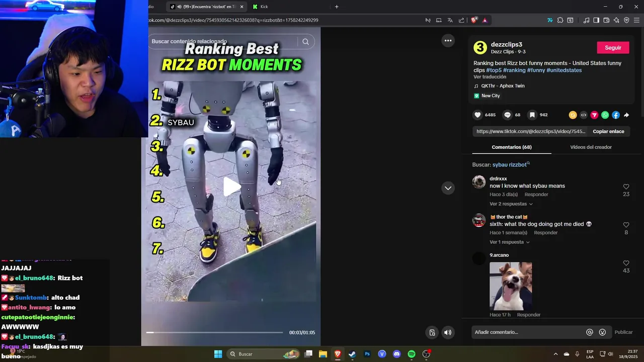The width and height of the screenshot is (644, 362).
Task: Reply to drdrxxx's comment
Action: pyautogui.click(x=536, y=195)
